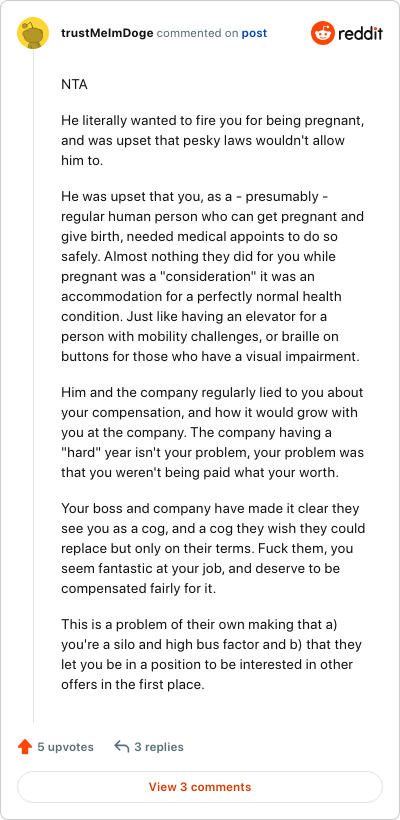Click the orange Reddit Snoo logo

(322, 33)
